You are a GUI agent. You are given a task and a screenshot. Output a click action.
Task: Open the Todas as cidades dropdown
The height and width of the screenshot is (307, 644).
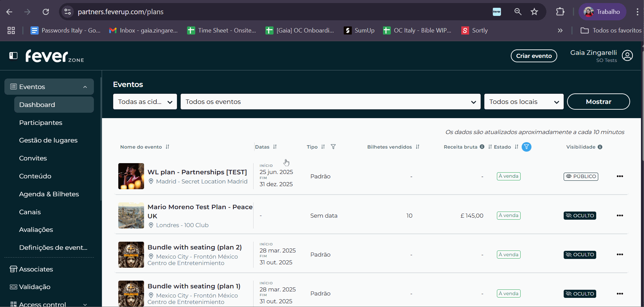pos(145,102)
